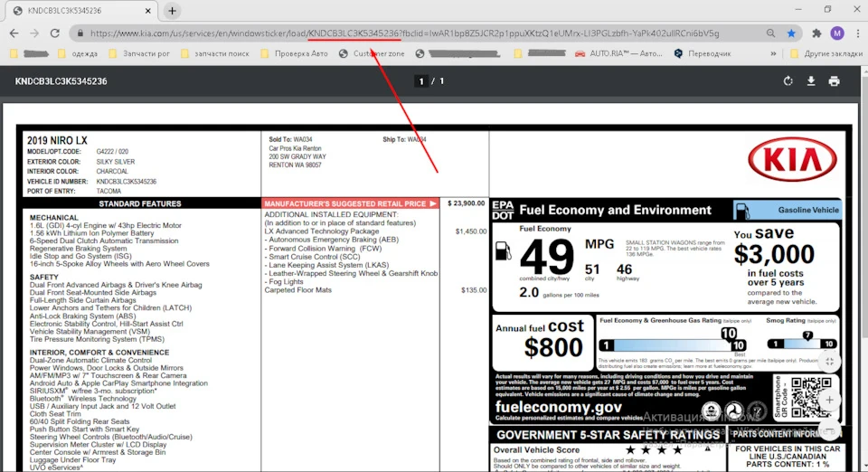Screen dimensions: 868x472
Task: Zoom in the PDF with plus button
Action: click(829, 400)
